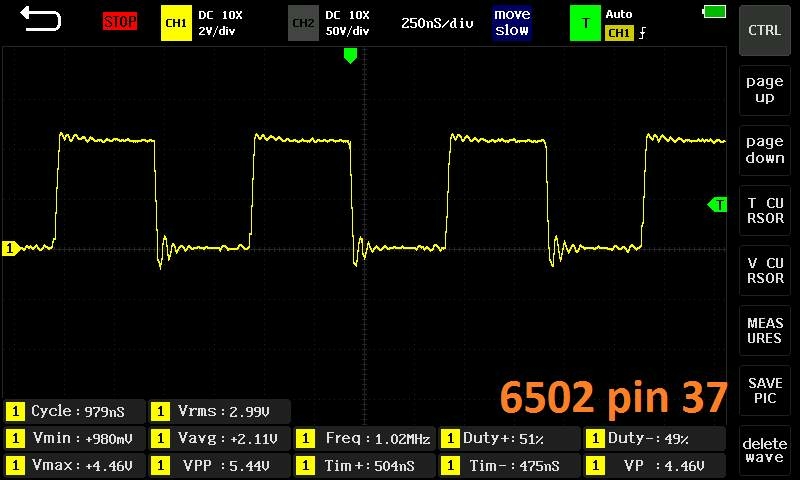Select the trigger level T marker
This screenshot has height=480, width=800.
(717, 205)
